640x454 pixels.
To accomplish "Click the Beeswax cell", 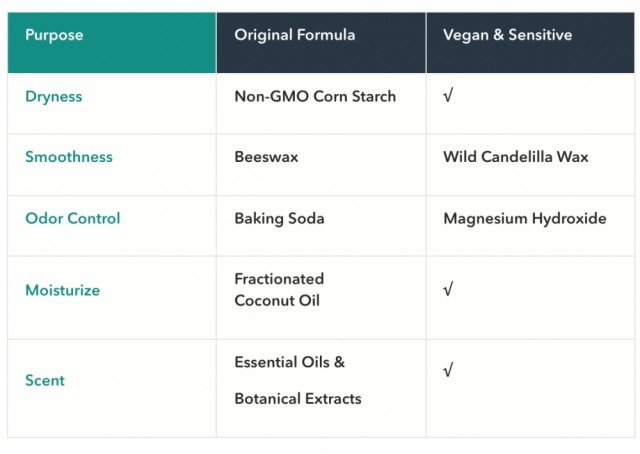I will [321, 165].
